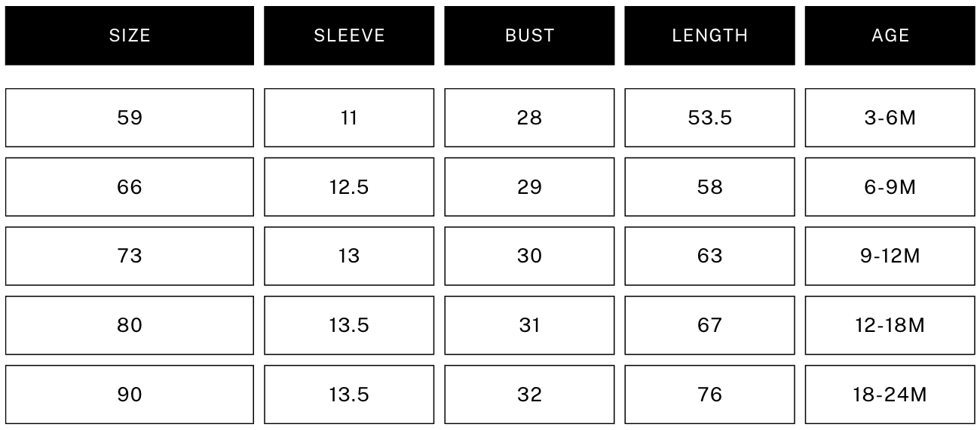Click the sleeve value 12.5 cell
Viewport: 980px width, 430px height.
[x=349, y=187]
